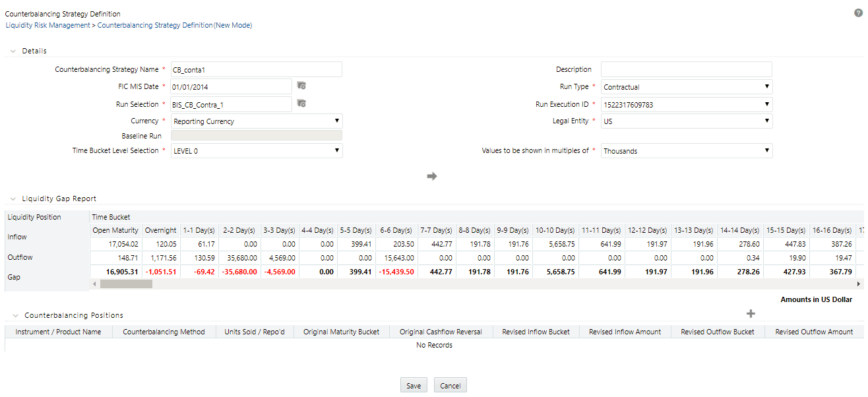Click the gap value 16,905.31
Viewport: 868px width, 397px height.
click(x=122, y=272)
